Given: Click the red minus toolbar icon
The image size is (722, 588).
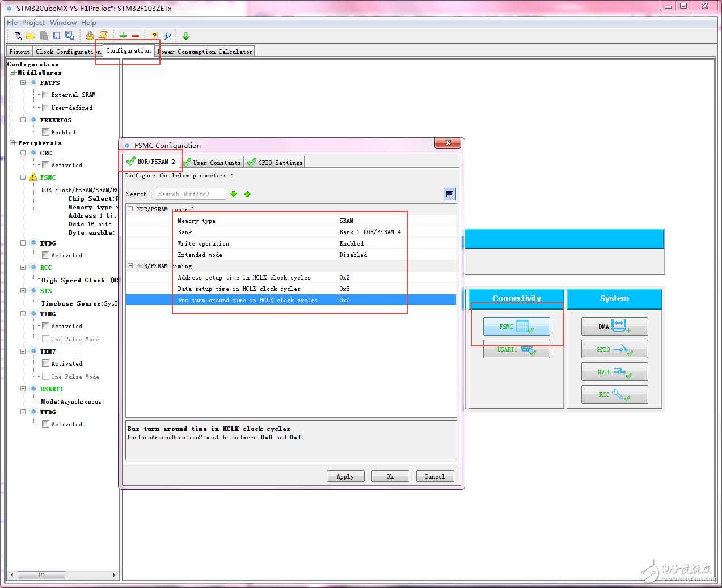Looking at the screenshot, I should click(136, 36).
